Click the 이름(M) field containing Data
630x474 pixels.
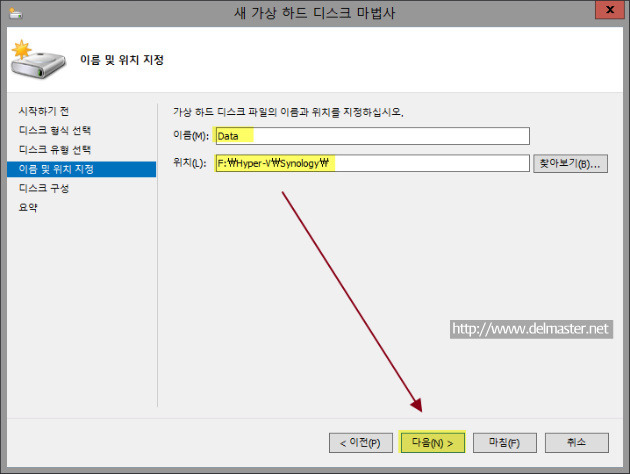tap(372, 136)
